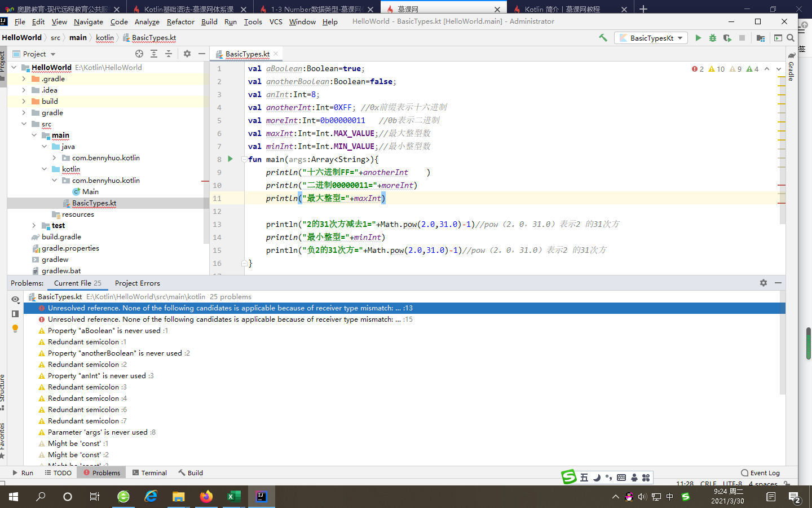This screenshot has width=812, height=508.
Task: Switch to the Project Errors tab
Action: tap(138, 283)
